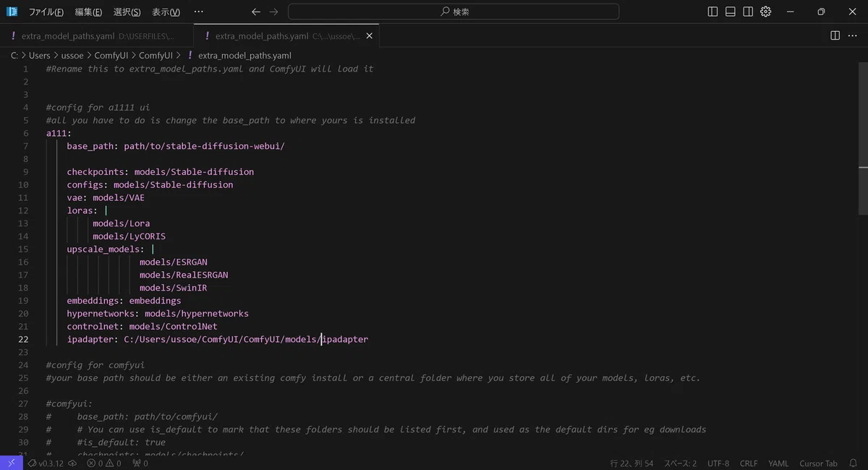Click the vertical editor scrollbar thumb
Screen dimensions: 868x470
pos(864,139)
